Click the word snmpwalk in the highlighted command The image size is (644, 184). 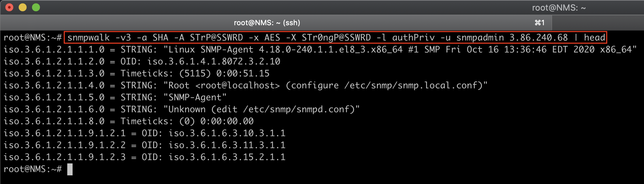point(89,38)
